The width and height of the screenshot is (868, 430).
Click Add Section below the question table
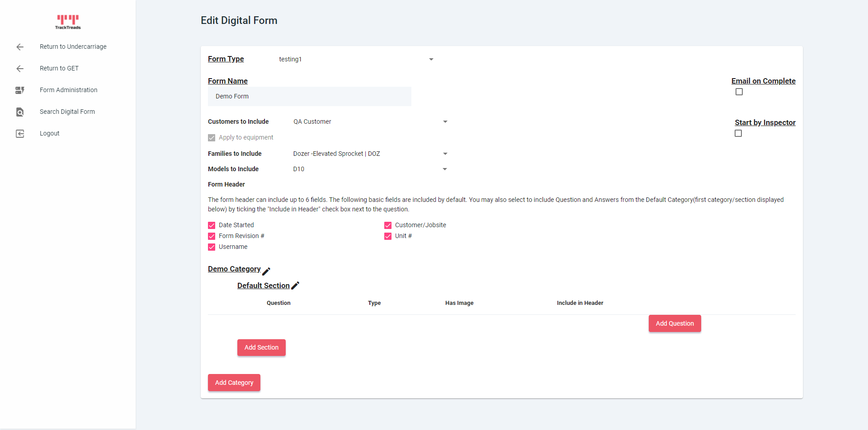(261, 347)
